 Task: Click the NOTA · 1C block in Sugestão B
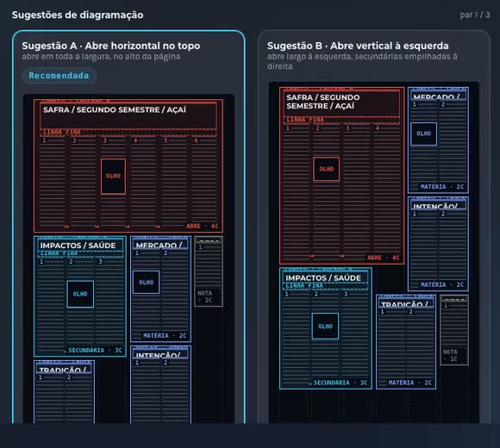454,330
